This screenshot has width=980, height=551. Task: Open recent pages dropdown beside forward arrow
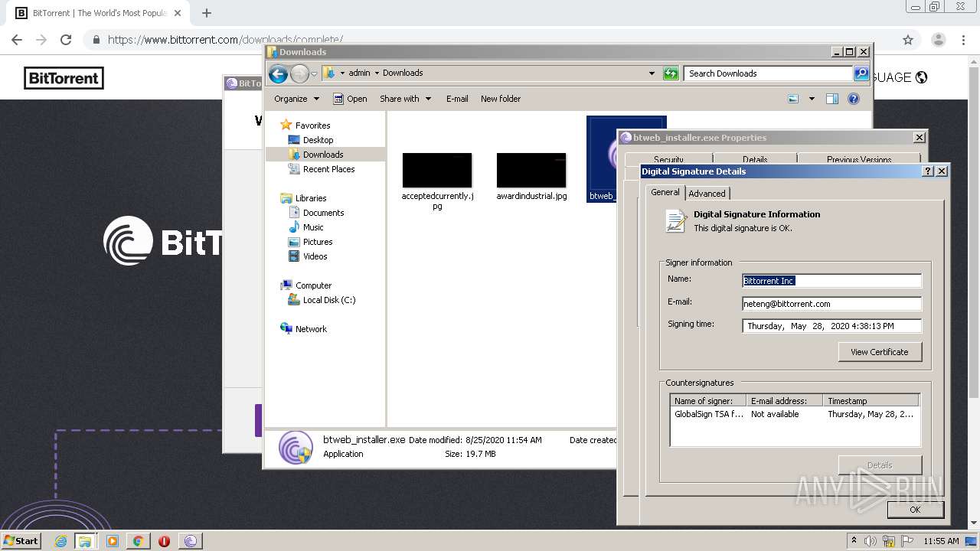click(x=314, y=74)
